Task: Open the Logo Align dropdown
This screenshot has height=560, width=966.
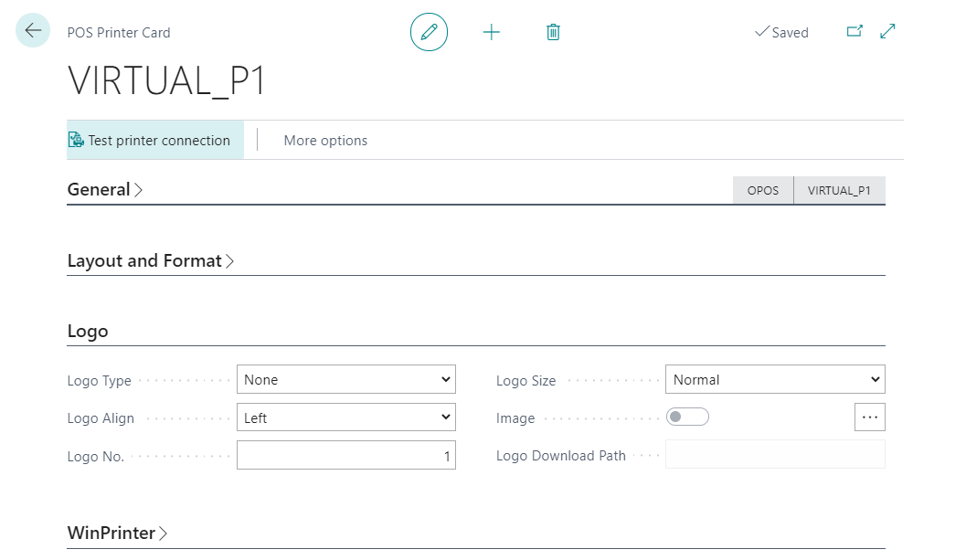Action: click(x=345, y=417)
